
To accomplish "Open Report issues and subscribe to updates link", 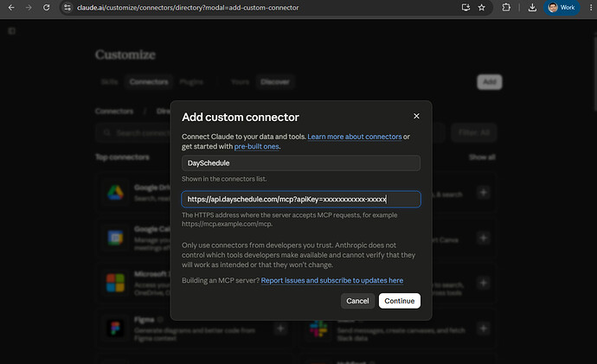I will tap(332, 280).
